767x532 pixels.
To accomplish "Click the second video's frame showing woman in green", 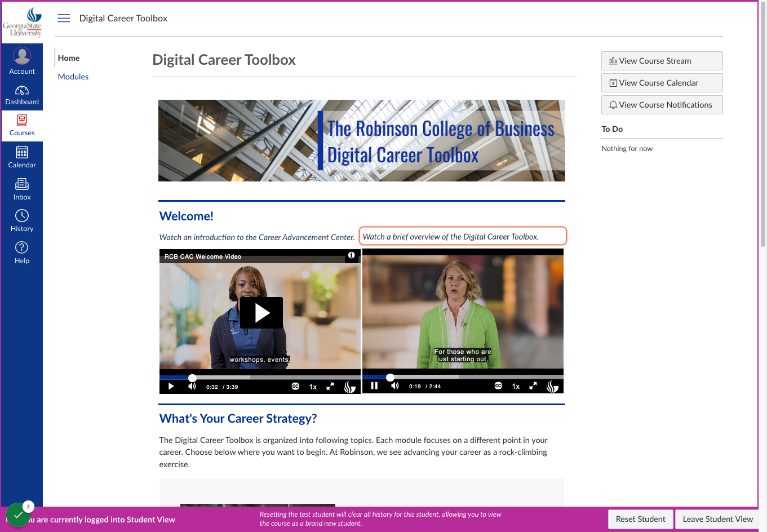I will (x=463, y=312).
